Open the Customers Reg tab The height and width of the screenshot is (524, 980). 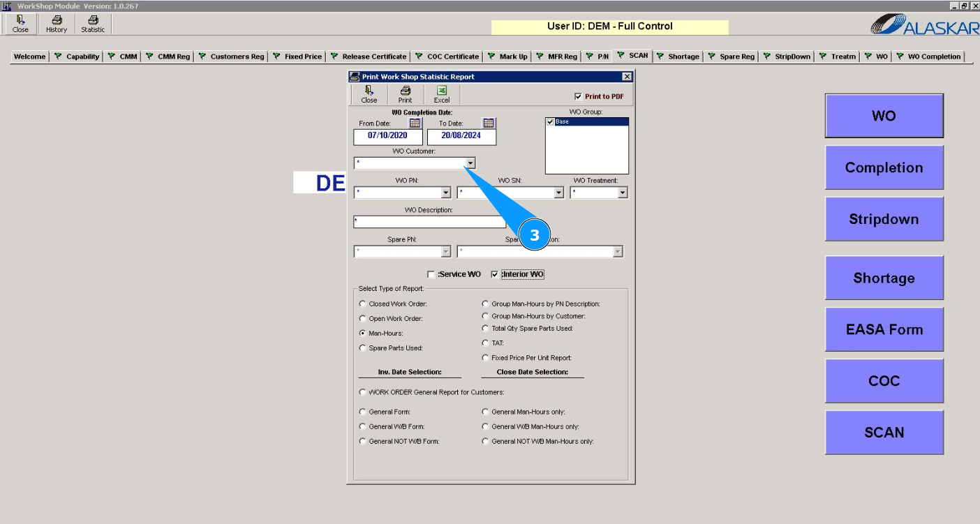click(x=232, y=57)
